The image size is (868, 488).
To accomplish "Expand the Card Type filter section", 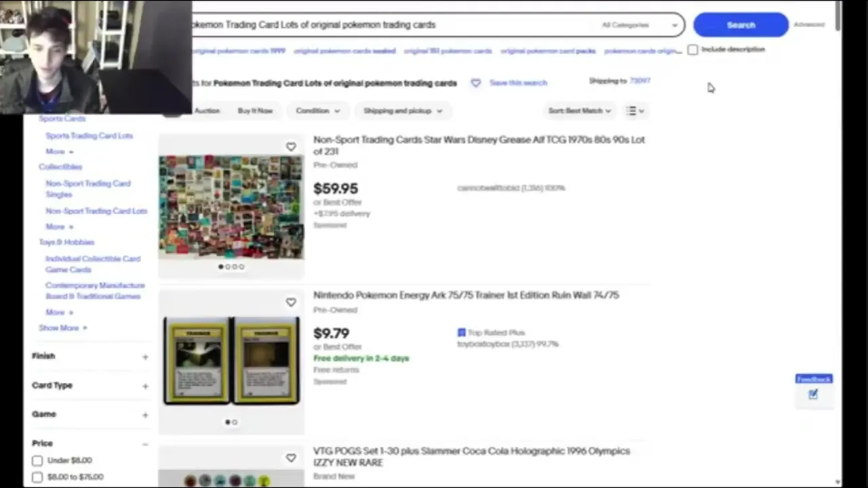I will [x=90, y=385].
